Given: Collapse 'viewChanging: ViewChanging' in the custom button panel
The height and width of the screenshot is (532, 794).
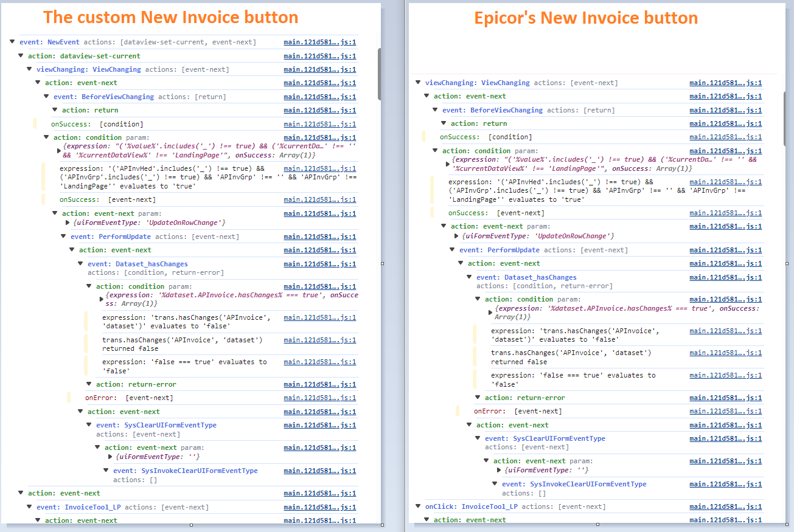Looking at the screenshot, I should 30,69.
